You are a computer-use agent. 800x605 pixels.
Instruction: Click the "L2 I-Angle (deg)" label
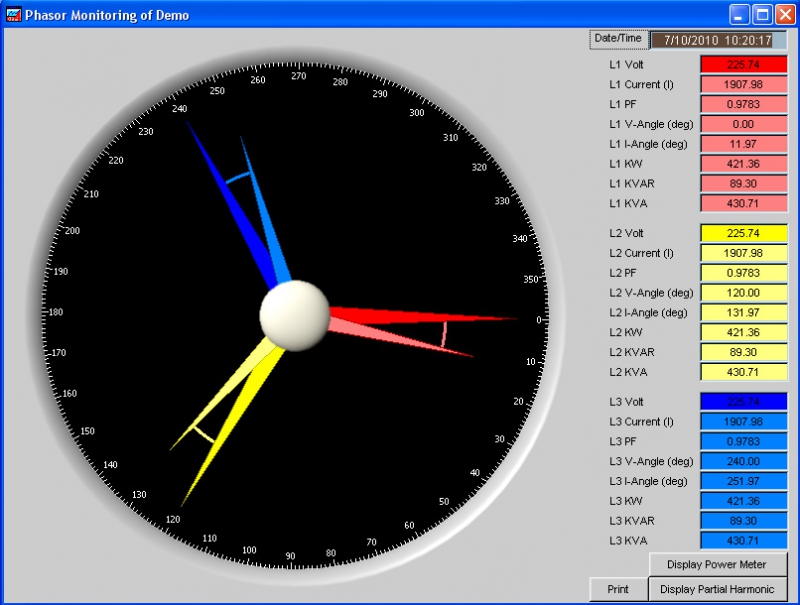(x=648, y=313)
